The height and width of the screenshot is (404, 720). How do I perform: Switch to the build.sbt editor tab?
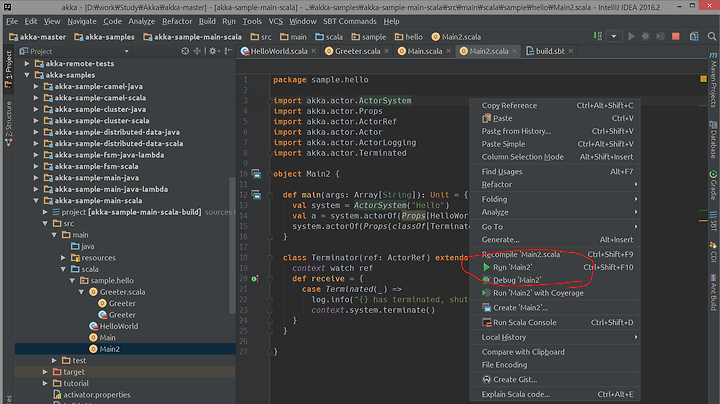[x=549, y=51]
